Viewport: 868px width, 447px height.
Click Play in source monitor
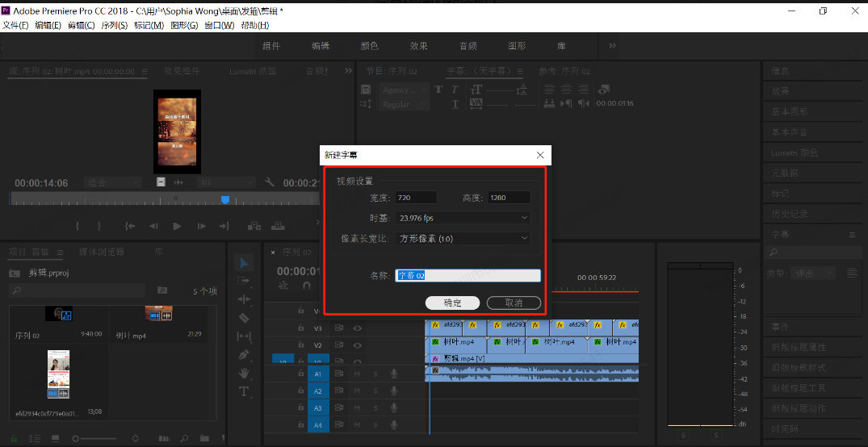[x=177, y=226]
